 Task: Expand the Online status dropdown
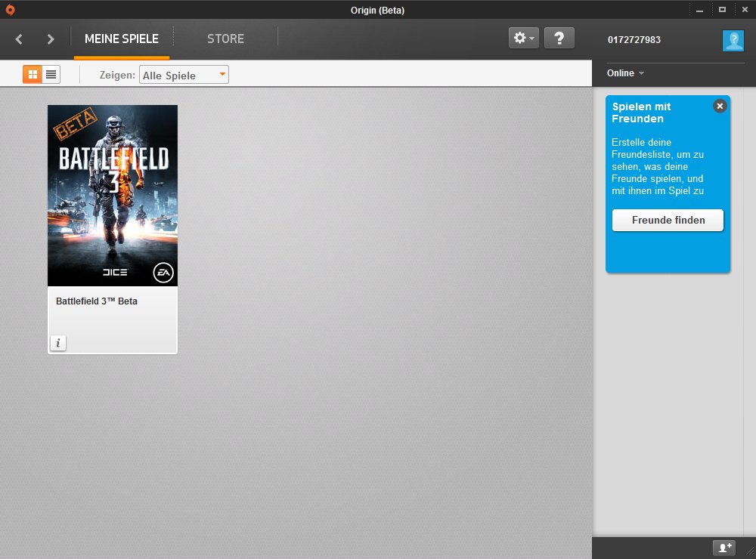625,73
